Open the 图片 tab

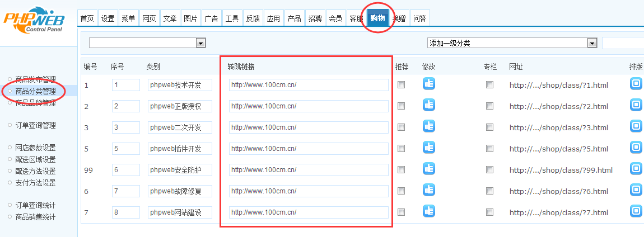[x=190, y=18]
